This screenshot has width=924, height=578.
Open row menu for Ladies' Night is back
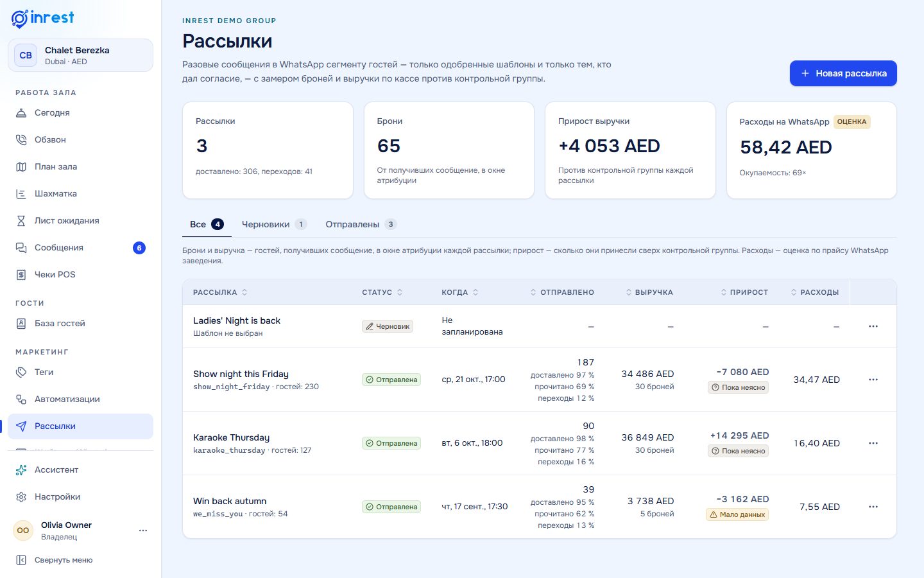point(873,326)
